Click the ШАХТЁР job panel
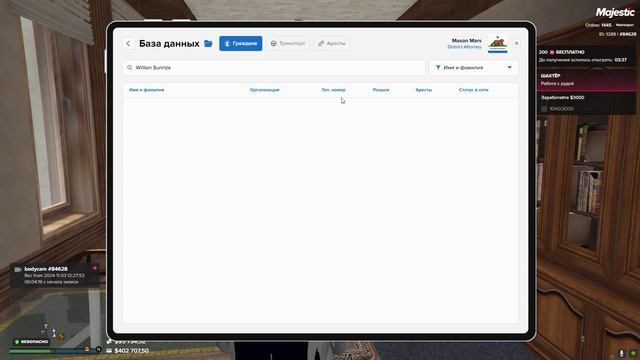640x360 pixels. (587, 80)
